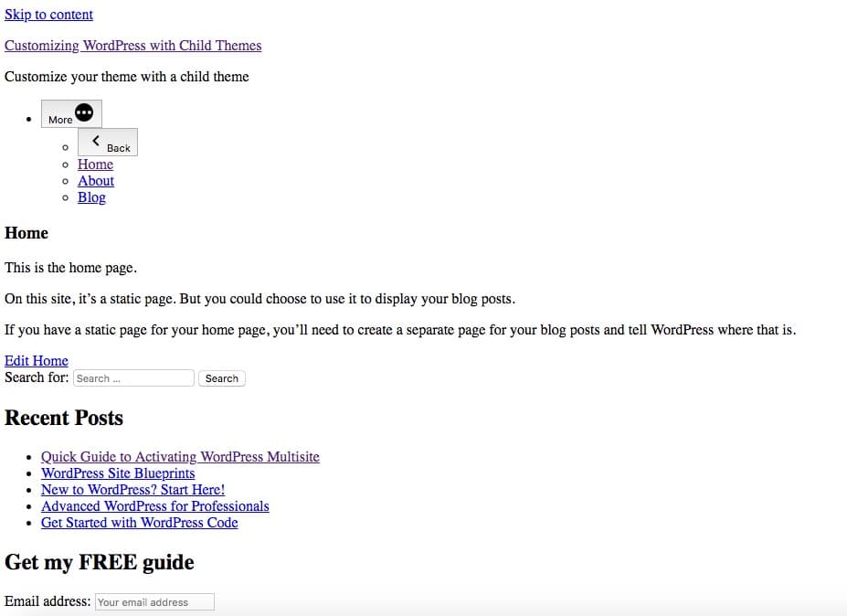This screenshot has height=616, width=847.
Task: Open New to WordPress? Start Here!
Action: pyautogui.click(x=132, y=489)
